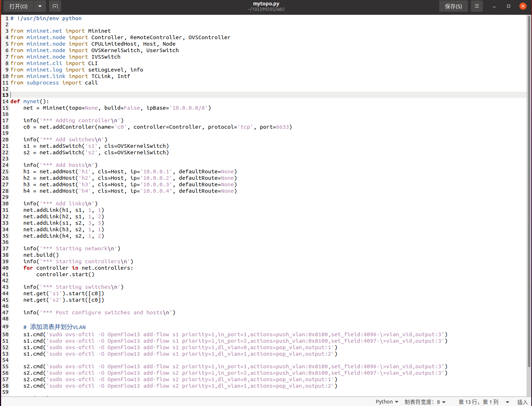Click the 'c0 = net.addController' line
Viewport: 532px width, 406px height.
point(158,127)
